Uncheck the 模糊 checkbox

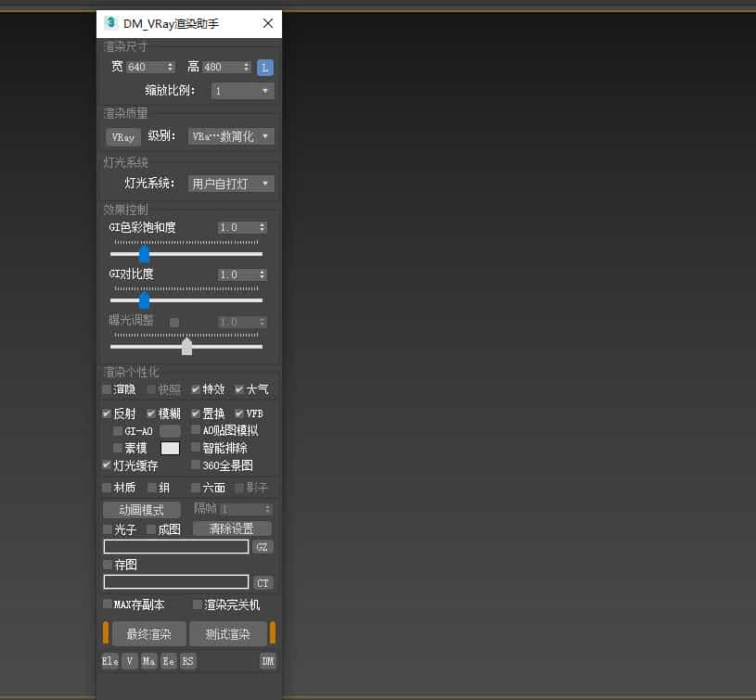coord(151,414)
